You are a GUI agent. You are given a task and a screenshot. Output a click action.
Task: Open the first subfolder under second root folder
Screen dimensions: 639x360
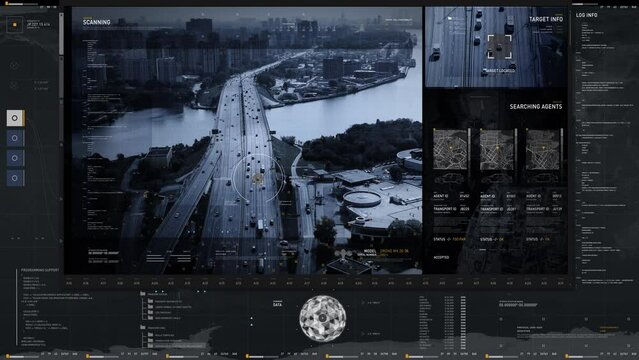[x=150, y=335]
